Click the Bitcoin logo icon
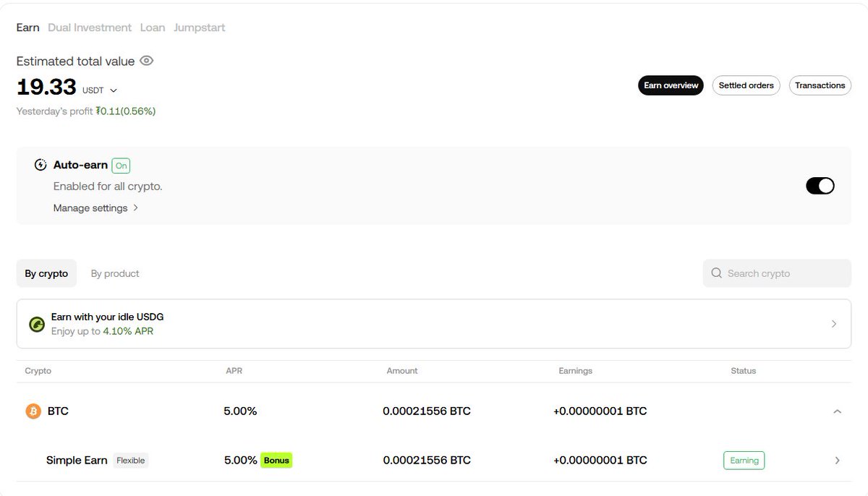This screenshot has height=496, width=868. (33, 411)
